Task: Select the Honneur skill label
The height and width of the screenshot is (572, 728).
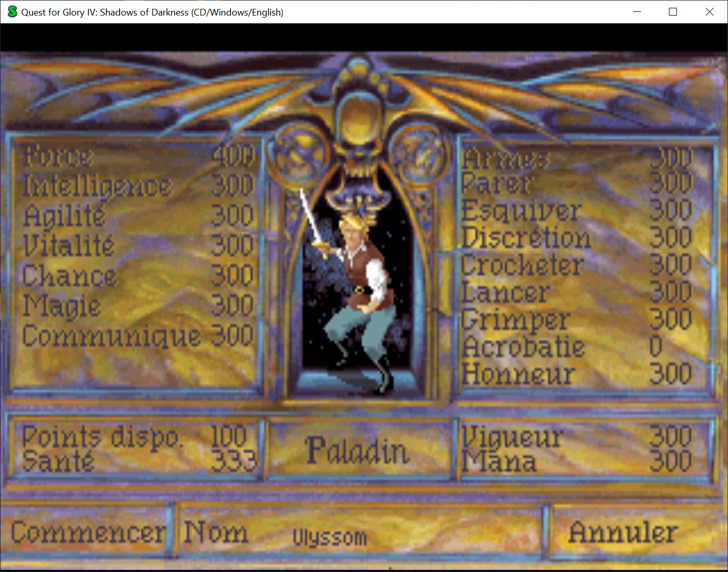Action: (518, 374)
